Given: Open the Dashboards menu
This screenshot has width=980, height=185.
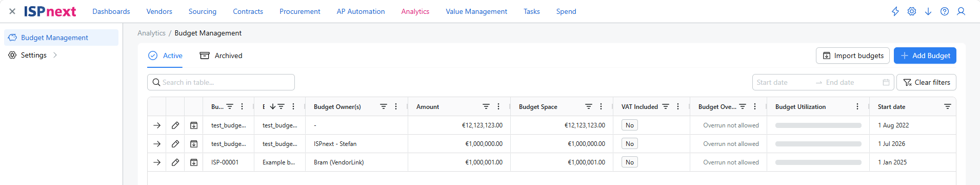Looking at the screenshot, I should pos(111,11).
